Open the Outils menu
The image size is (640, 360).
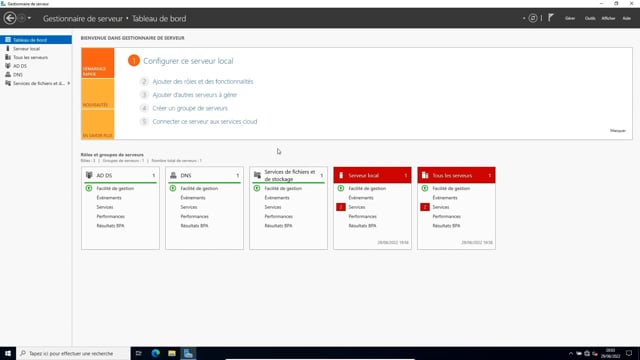point(590,18)
